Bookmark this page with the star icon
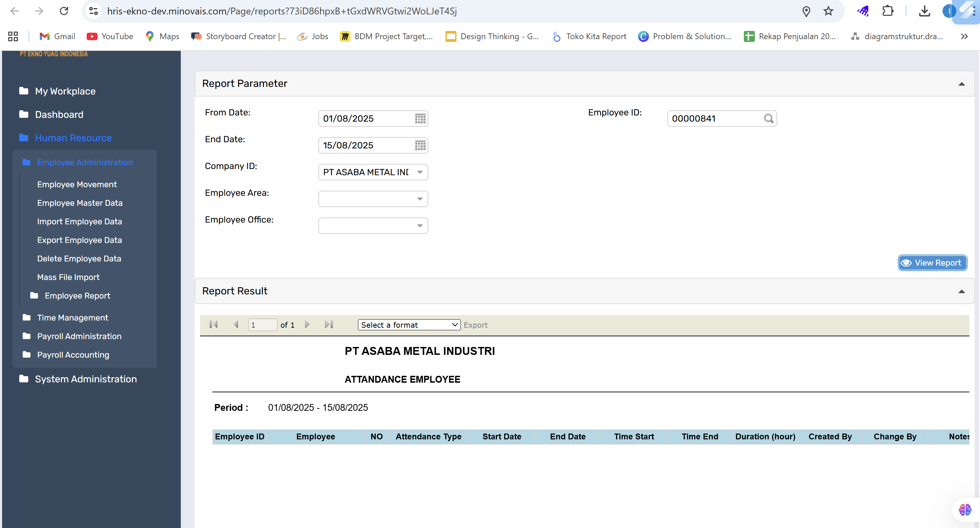Image resolution: width=980 pixels, height=528 pixels. click(828, 11)
